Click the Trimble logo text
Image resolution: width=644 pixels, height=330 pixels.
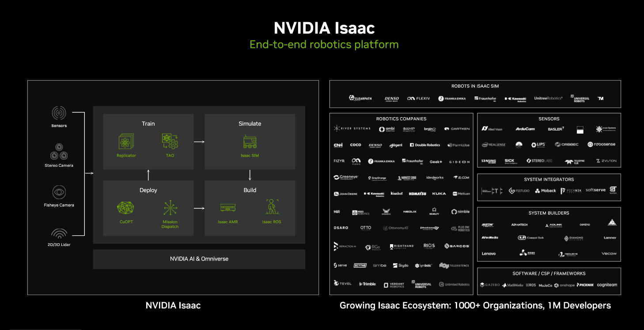[367, 284]
